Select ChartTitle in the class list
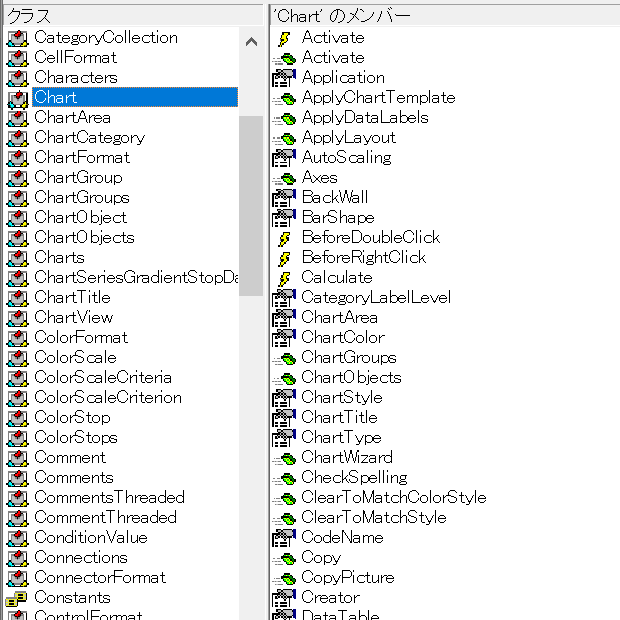 (72, 297)
